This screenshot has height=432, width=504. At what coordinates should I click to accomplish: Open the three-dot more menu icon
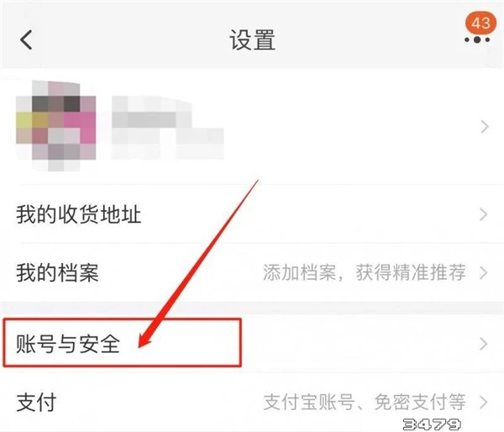[477, 40]
